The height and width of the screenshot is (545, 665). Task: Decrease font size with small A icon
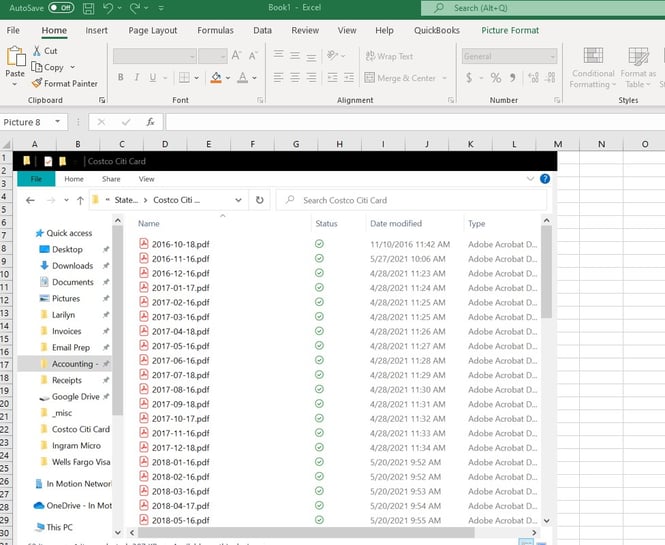[x=253, y=56]
